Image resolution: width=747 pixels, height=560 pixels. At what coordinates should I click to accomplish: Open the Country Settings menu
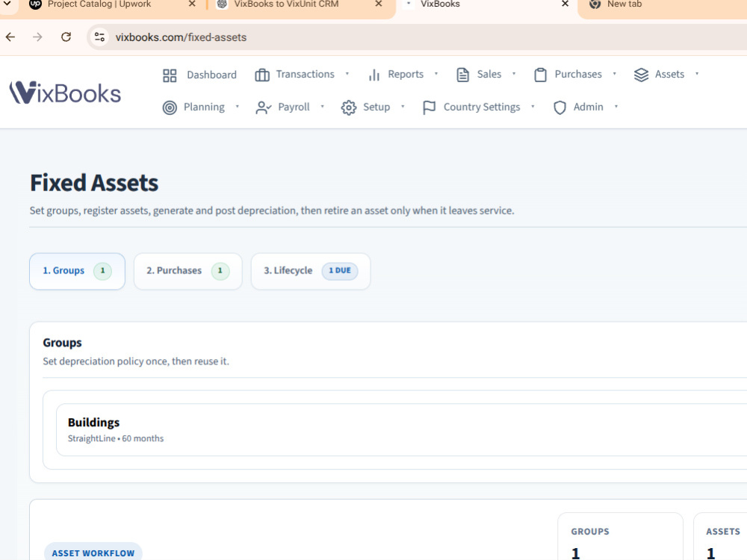[x=482, y=107]
